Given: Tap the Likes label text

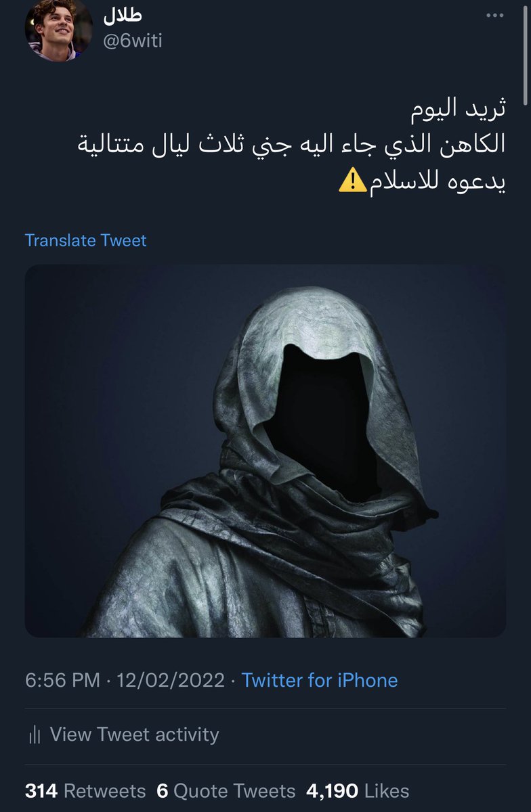Looking at the screenshot, I should (x=387, y=791).
